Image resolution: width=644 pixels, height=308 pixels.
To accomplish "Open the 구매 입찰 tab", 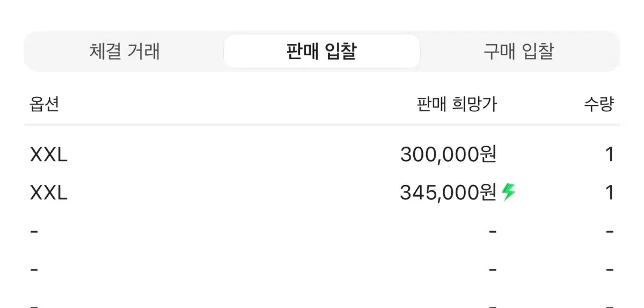I will (x=518, y=52).
